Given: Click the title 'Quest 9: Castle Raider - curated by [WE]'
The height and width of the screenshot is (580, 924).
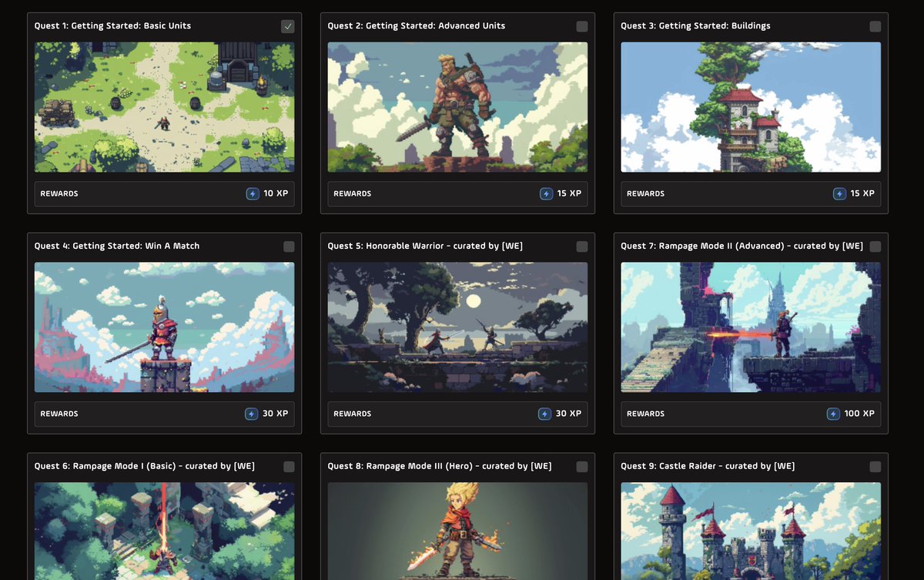Looking at the screenshot, I should tap(708, 467).
